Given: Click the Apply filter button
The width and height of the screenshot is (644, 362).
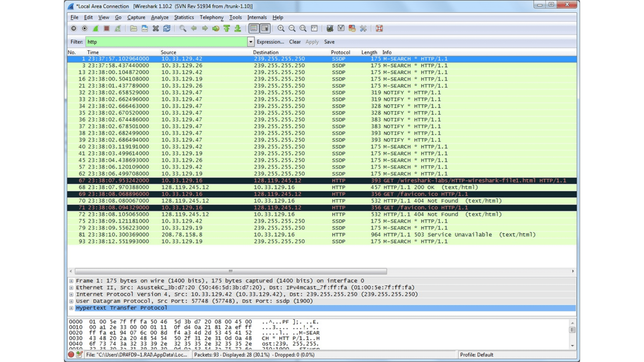Looking at the screenshot, I should (312, 42).
